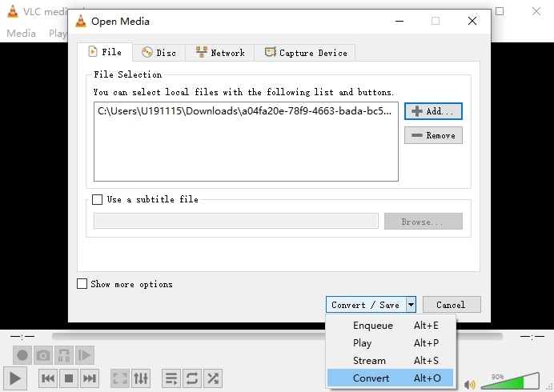Toggle shuffle random playback icon

point(213,378)
